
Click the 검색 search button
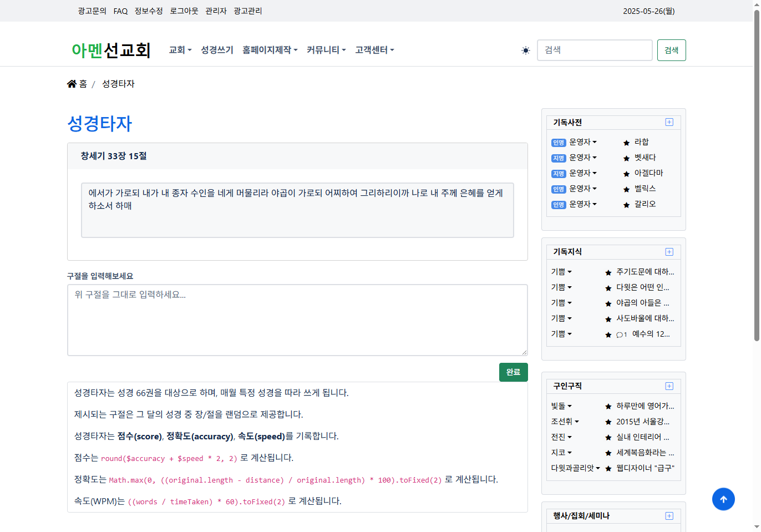(x=671, y=50)
